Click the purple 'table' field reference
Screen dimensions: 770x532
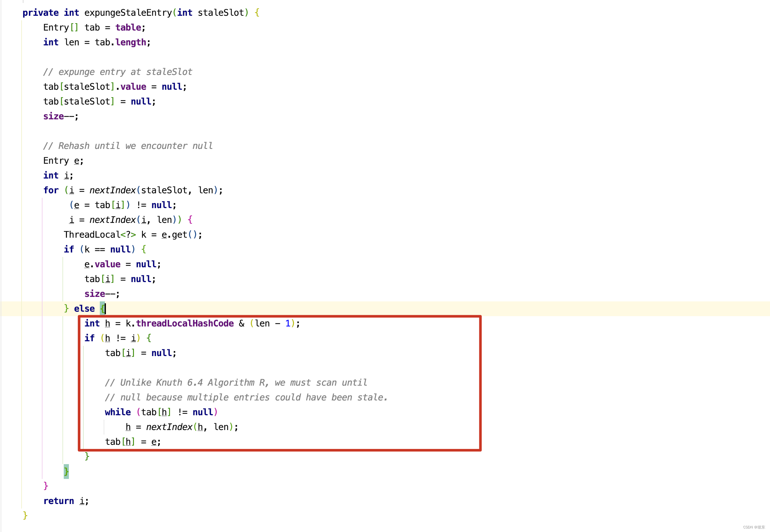click(128, 27)
